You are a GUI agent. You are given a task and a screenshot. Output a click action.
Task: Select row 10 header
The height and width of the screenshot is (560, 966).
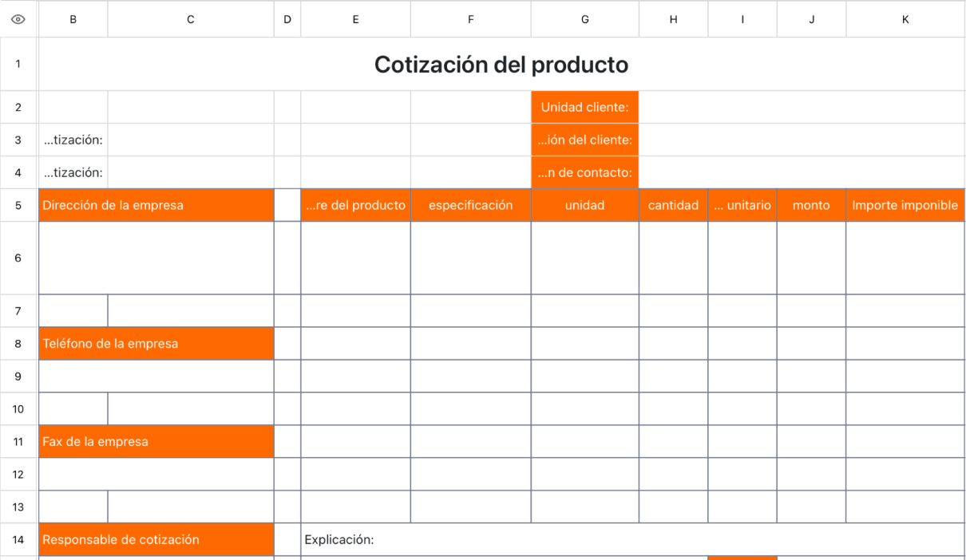[x=18, y=409]
